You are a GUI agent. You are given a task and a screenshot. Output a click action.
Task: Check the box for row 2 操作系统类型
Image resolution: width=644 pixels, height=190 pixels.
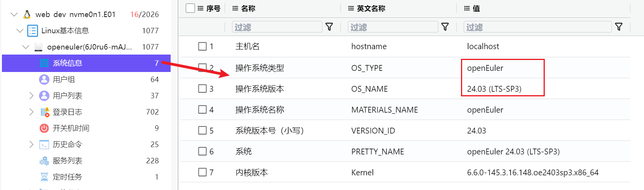click(202, 68)
